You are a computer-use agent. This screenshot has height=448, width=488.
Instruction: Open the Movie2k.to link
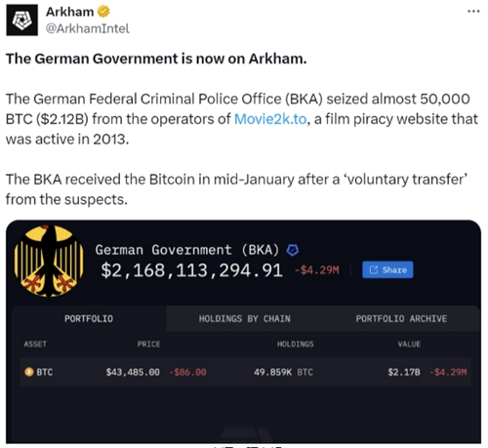point(270,119)
